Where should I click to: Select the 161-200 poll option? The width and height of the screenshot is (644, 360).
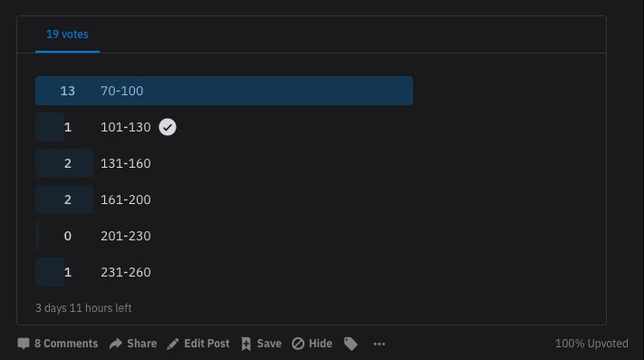126,199
